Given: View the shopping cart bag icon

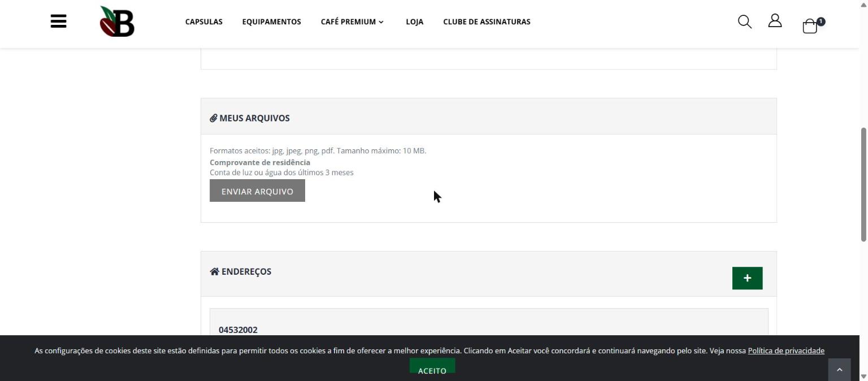Looking at the screenshot, I should pos(810,27).
